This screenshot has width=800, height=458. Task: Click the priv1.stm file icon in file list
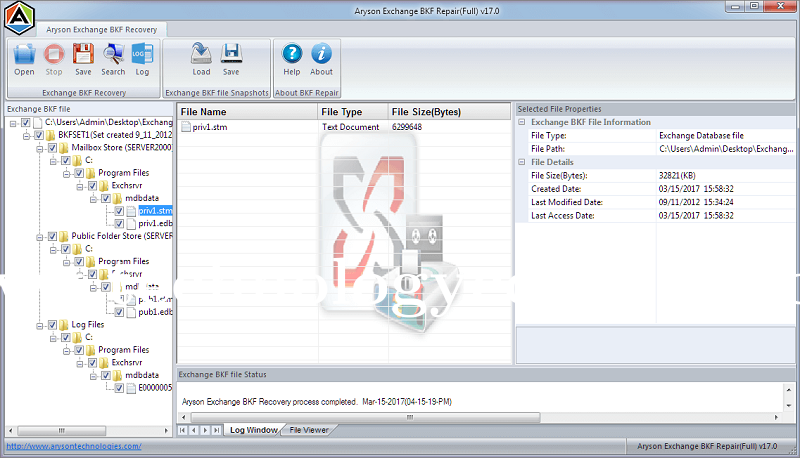[x=186, y=127]
